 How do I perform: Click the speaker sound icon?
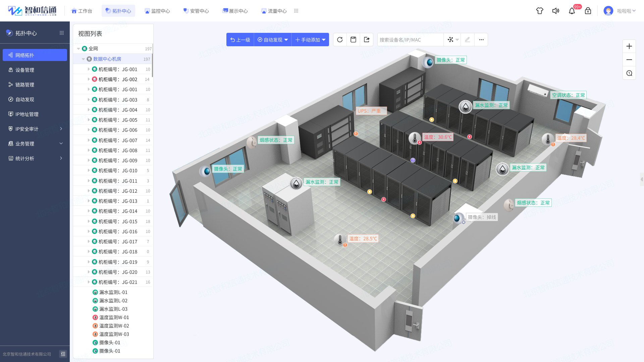556,11
